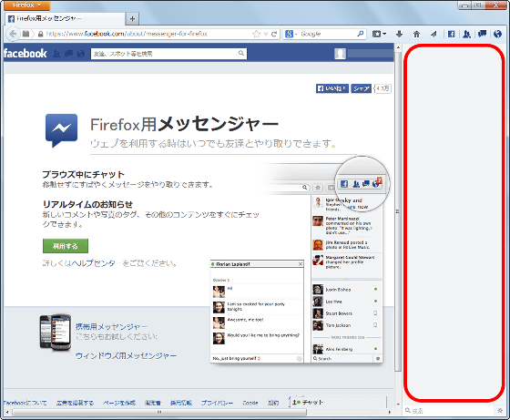
Task: Click the sidebar search field at bottom
Action: (x=449, y=411)
